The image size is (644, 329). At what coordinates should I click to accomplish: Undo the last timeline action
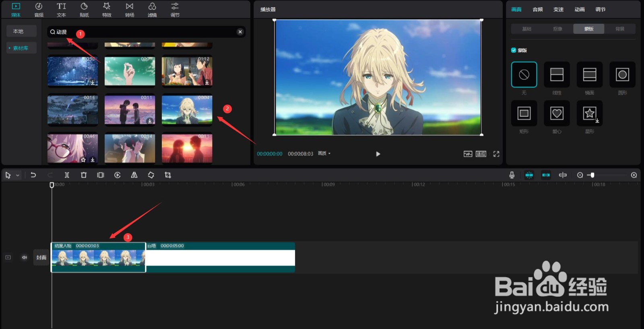point(33,175)
